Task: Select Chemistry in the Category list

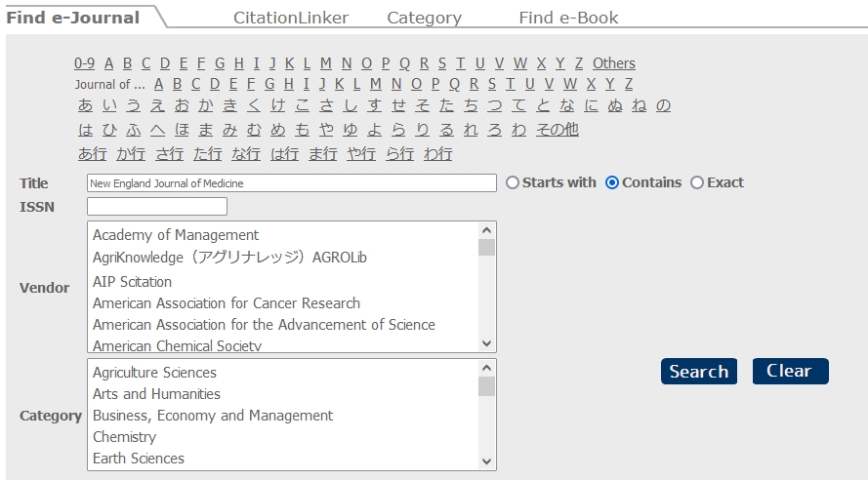Action: pos(125,437)
